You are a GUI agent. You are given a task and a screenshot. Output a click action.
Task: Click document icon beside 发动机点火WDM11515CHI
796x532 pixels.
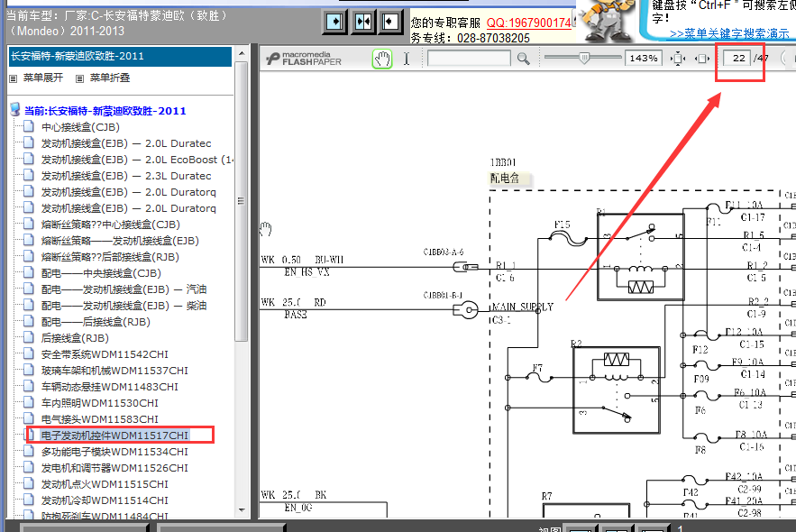point(30,484)
